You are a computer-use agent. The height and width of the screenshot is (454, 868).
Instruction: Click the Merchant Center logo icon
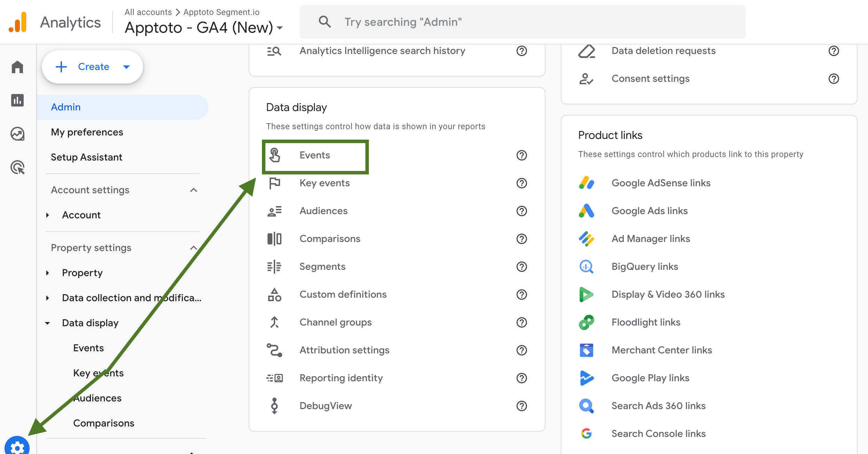(x=587, y=350)
